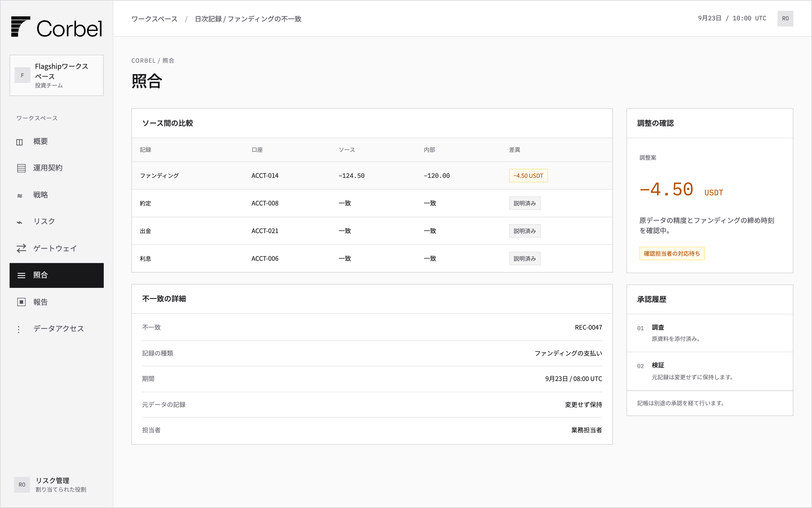
Task: Click the −120.00 internal value
Action: [x=436, y=176]
